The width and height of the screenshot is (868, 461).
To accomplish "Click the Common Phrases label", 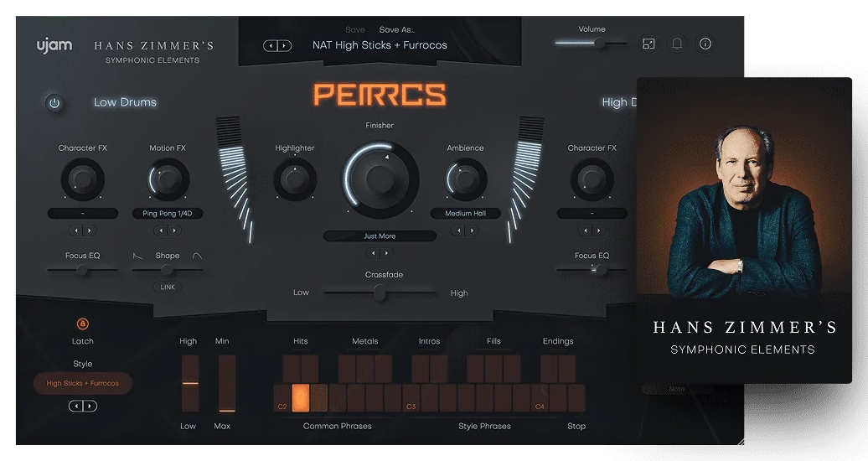I will (x=337, y=426).
